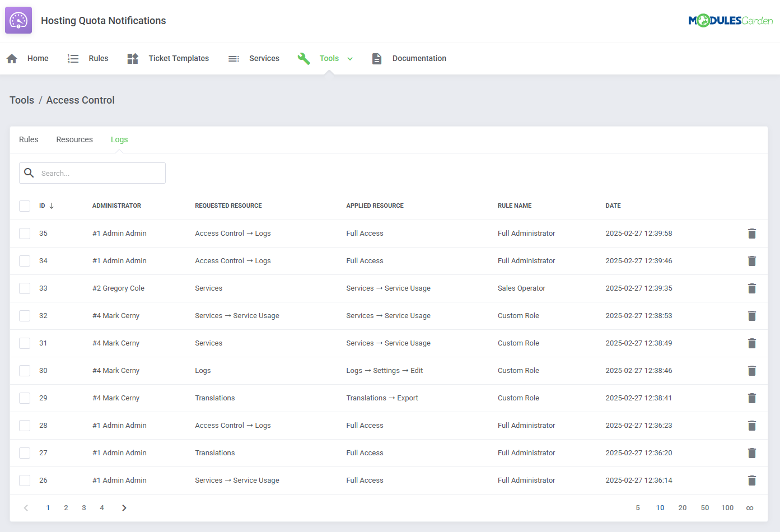Image resolution: width=780 pixels, height=532 pixels.
Task: Click the Ticket Templates grid icon
Action: coord(133,58)
